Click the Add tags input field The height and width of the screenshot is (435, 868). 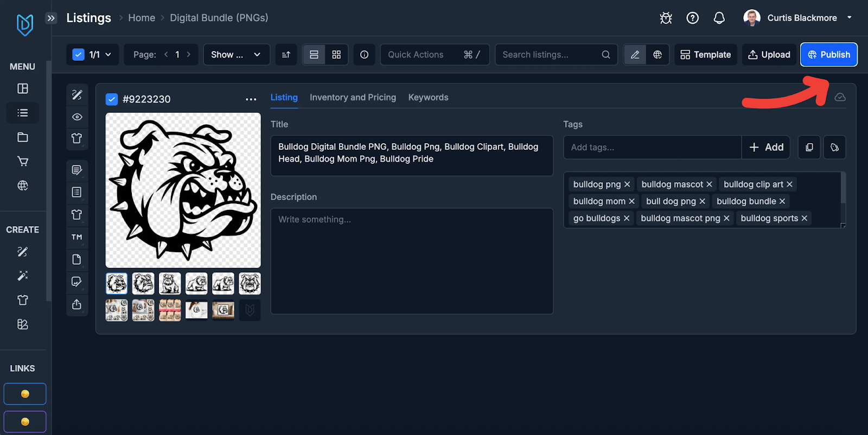pyautogui.click(x=652, y=147)
